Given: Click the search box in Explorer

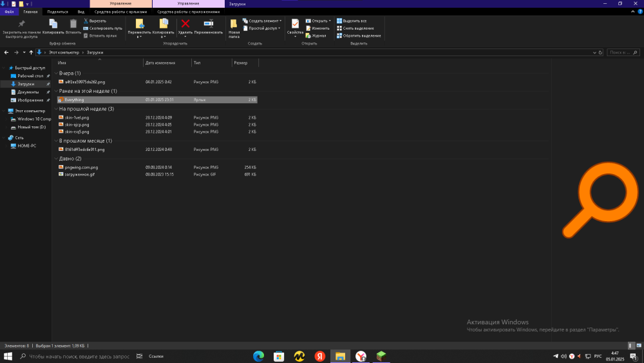Looking at the screenshot, I should pyautogui.click(x=623, y=53).
